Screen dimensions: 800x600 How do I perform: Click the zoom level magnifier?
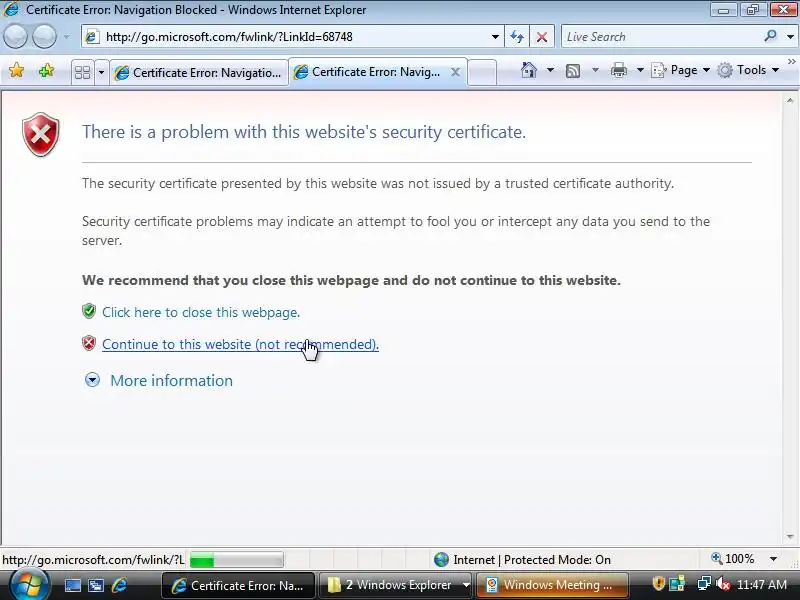point(717,559)
